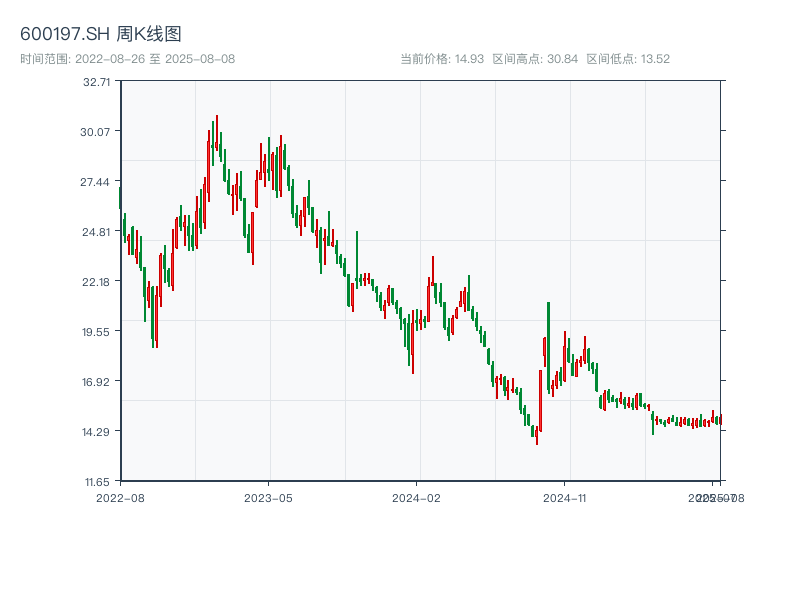Click the 19.55 y-axis price label
800x600 pixels.
(96, 332)
